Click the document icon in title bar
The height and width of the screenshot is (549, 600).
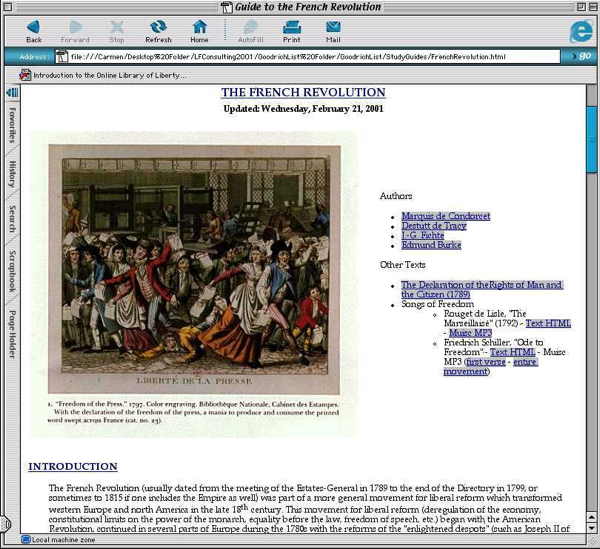click(x=227, y=7)
